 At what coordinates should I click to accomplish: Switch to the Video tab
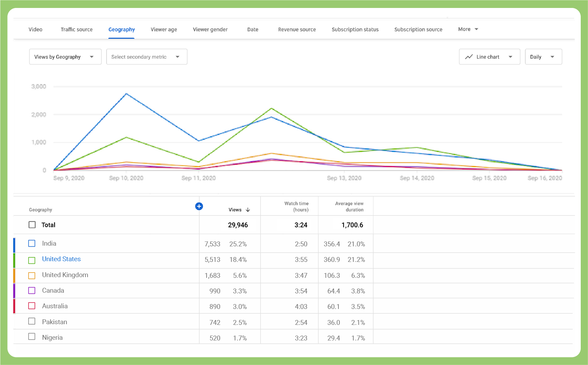(35, 29)
